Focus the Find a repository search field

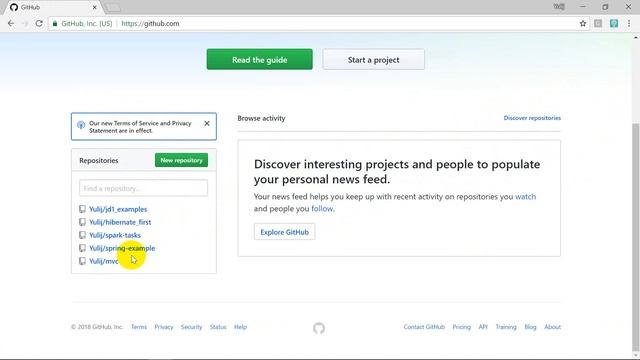[x=143, y=188]
